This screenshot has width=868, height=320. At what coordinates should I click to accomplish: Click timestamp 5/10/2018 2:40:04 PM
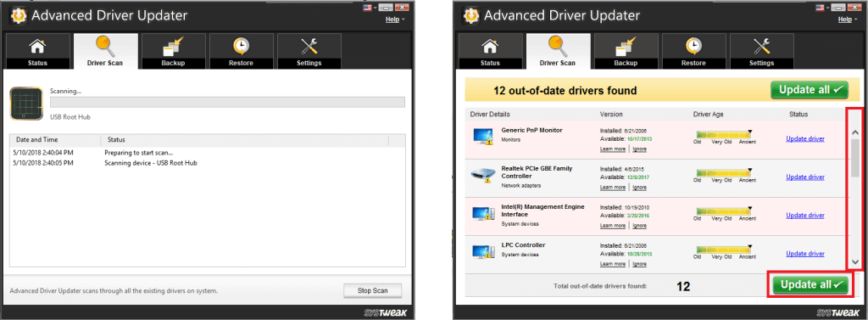click(x=44, y=153)
